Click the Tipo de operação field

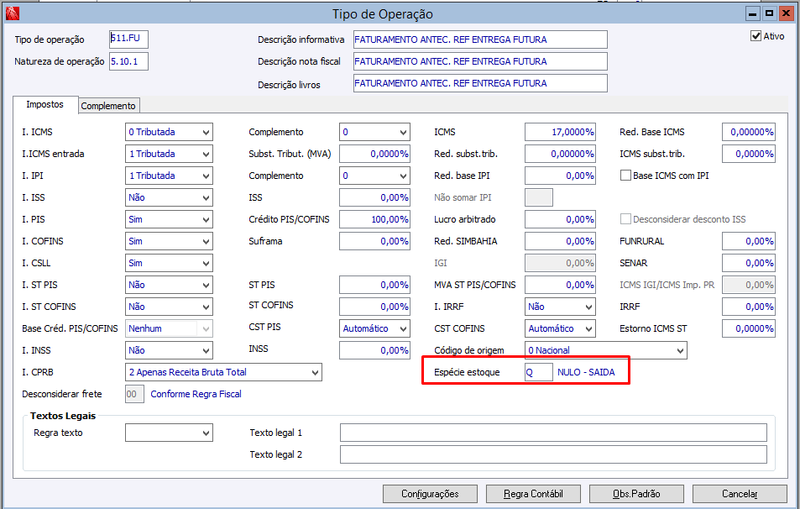pyautogui.click(x=129, y=39)
